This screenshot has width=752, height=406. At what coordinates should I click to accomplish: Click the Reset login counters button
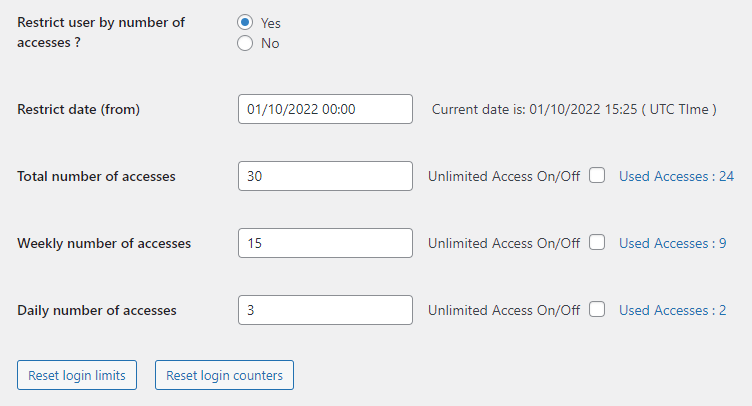coord(224,376)
